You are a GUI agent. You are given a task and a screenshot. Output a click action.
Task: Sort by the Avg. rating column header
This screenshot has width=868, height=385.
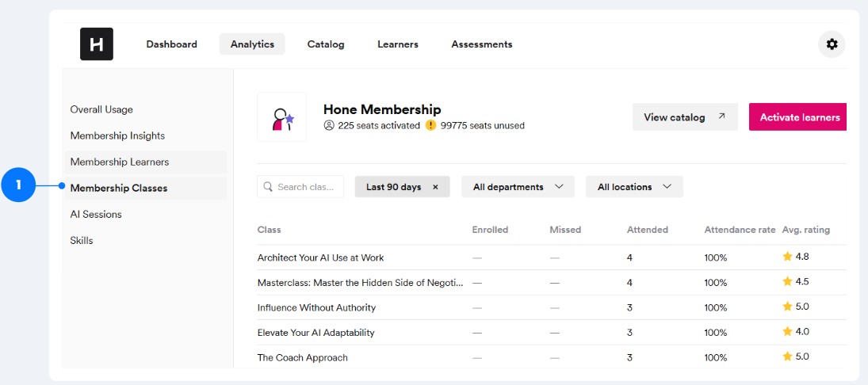(805, 230)
